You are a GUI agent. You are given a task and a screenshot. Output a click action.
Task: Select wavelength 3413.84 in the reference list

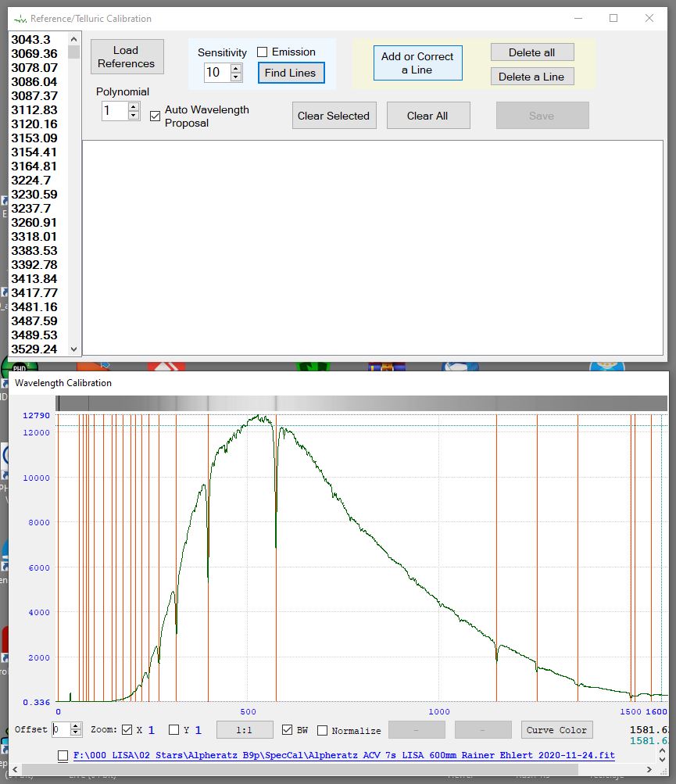tap(34, 279)
